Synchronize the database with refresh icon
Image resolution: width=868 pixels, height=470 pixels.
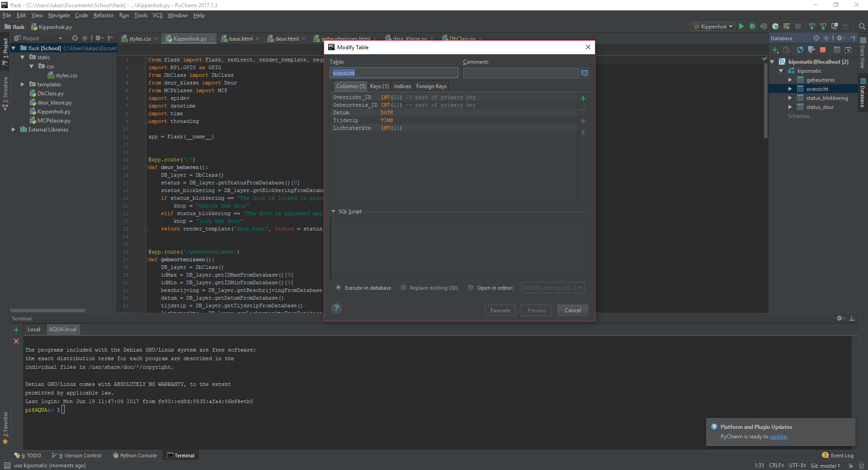click(800, 50)
